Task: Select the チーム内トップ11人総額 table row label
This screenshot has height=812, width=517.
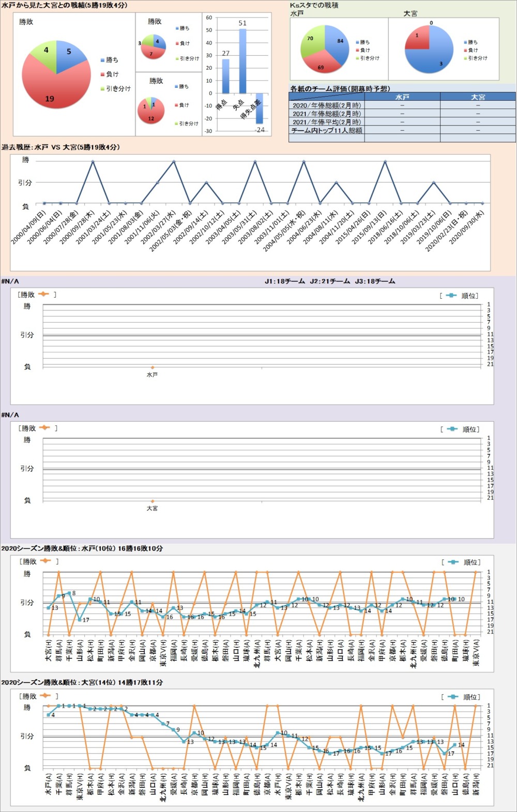Action: click(x=326, y=130)
